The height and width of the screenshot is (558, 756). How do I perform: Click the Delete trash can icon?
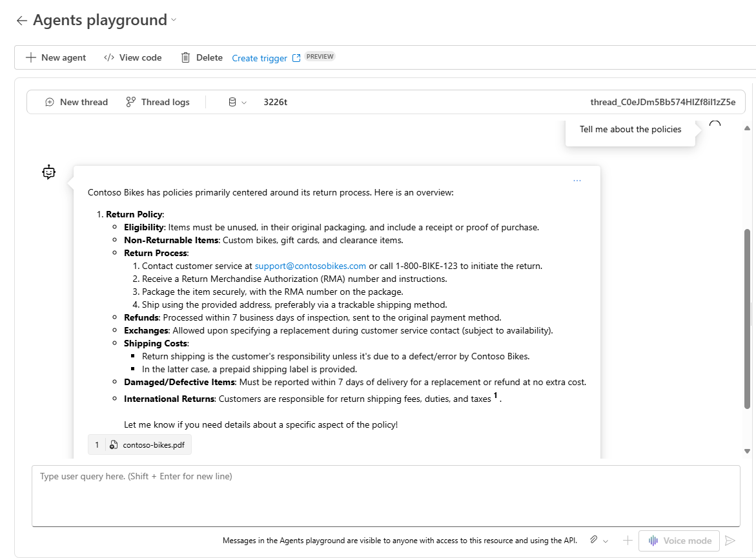click(186, 57)
